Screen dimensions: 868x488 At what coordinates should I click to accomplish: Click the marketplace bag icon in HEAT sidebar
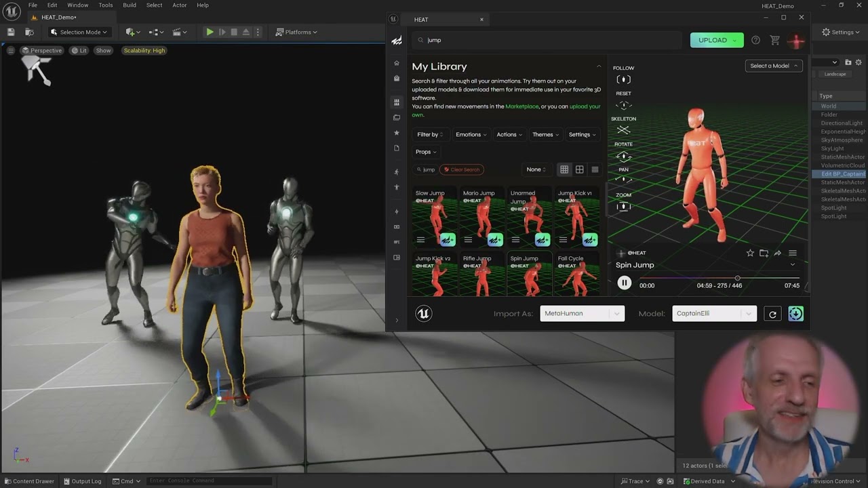coord(397,79)
